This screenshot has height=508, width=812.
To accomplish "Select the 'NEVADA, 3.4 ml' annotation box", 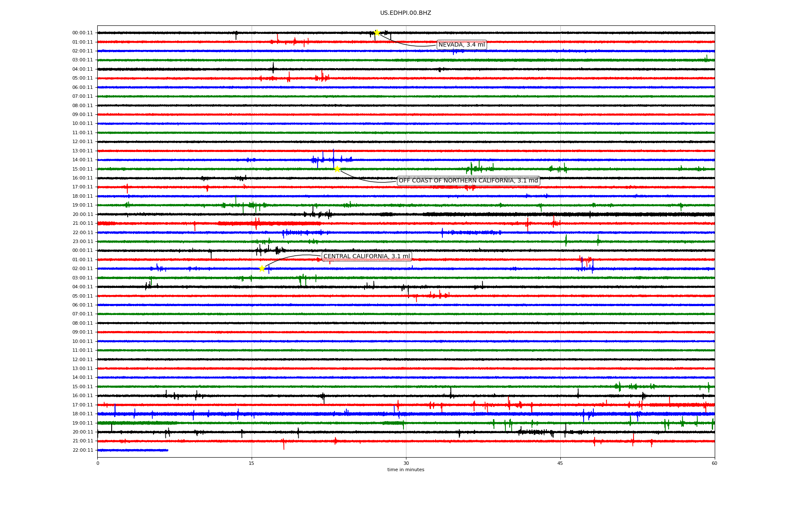I will coord(462,45).
